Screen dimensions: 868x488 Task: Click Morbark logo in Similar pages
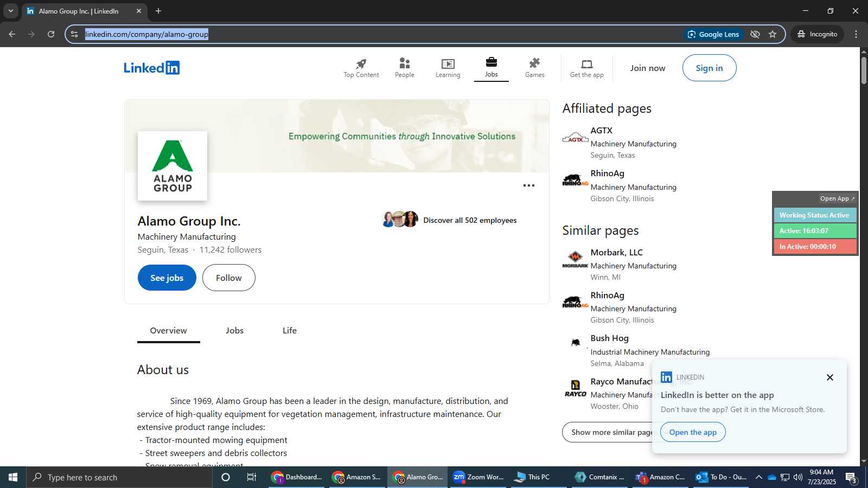575,260
